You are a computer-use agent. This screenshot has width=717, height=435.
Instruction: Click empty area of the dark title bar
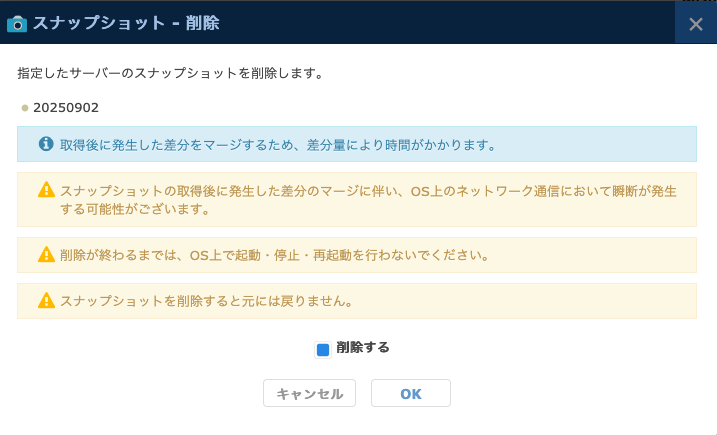(450, 23)
